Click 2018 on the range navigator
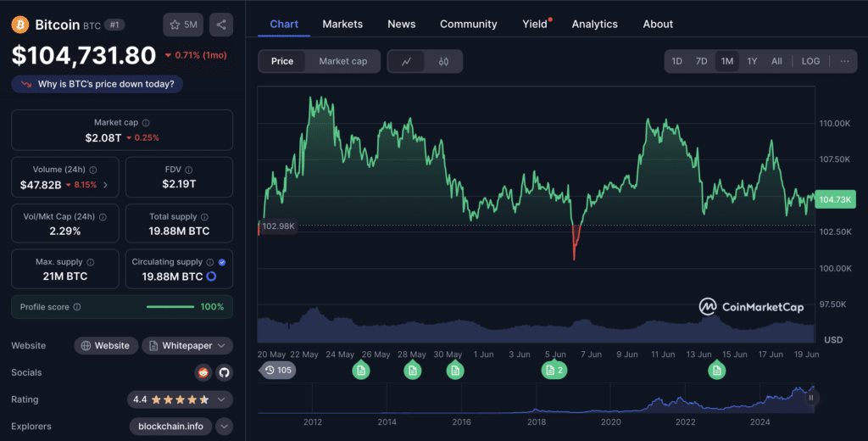 pos(537,422)
